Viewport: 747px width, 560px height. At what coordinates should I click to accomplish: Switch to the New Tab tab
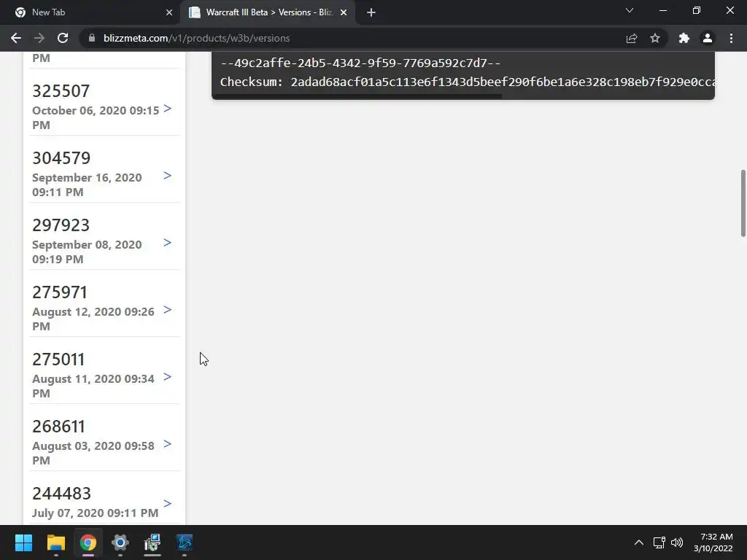pyautogui.click(x=90, y=12)
